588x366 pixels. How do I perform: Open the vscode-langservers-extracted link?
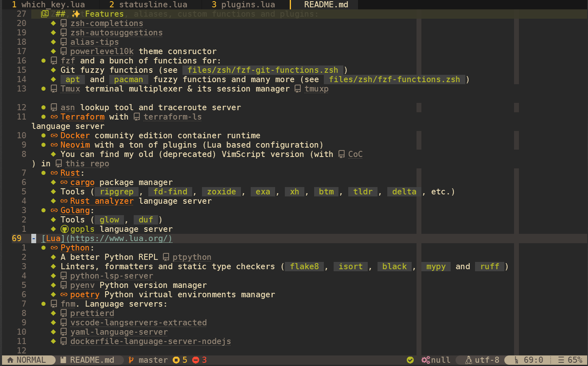pos(139,322)
